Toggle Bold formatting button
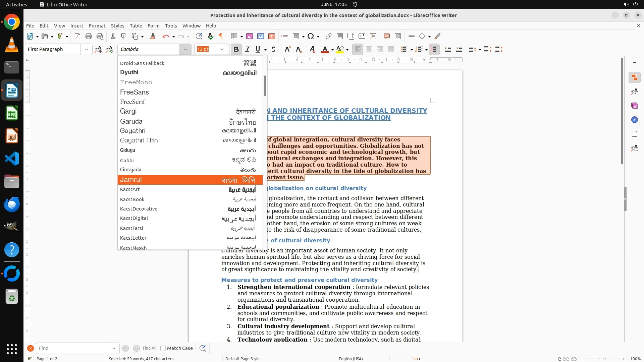The image size is (644, 362). (236, 49)
